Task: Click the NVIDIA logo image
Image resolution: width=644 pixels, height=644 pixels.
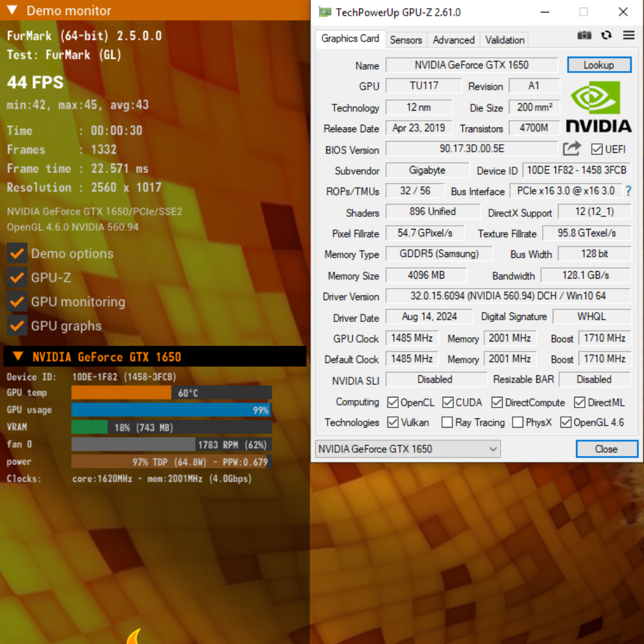Action: pyautogui.click(x=598, y=106)
